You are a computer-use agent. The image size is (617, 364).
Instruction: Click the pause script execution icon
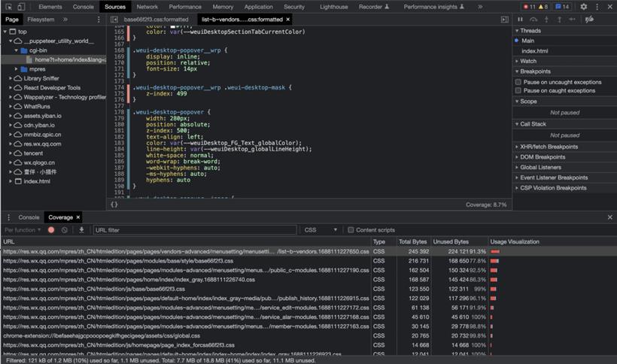520,20
